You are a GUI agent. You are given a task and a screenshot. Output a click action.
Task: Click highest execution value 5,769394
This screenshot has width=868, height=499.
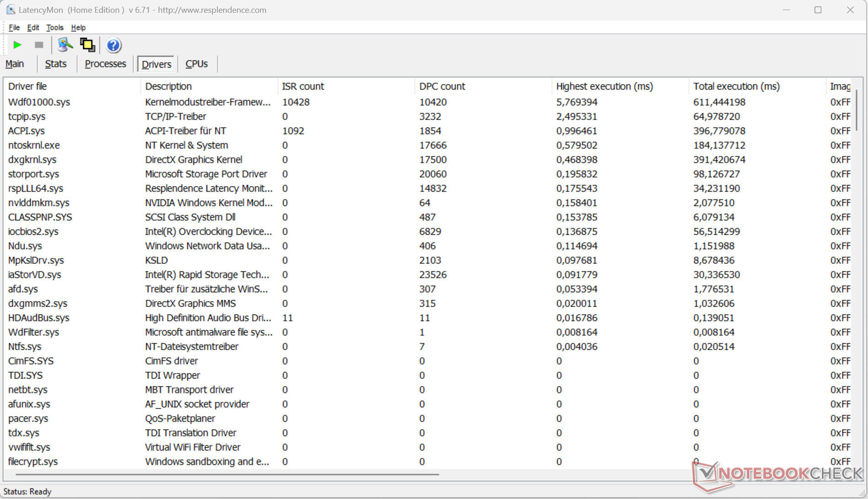tap(577, 102)
